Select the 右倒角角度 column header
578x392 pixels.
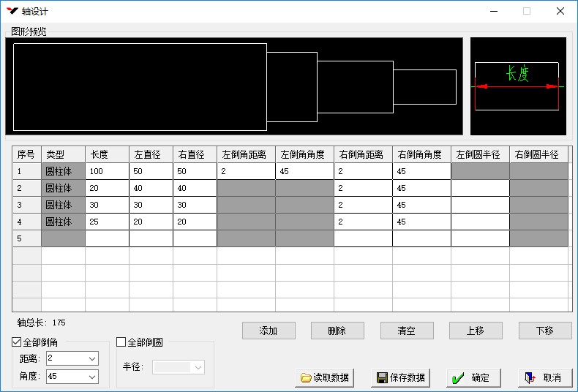point(422,154)
